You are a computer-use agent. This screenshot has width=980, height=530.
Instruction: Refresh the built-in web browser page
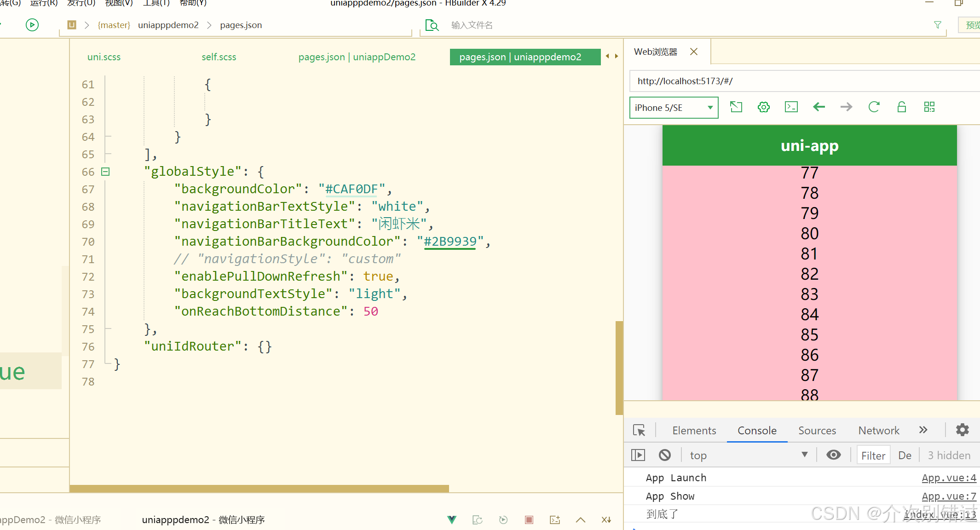click(874, 107)
